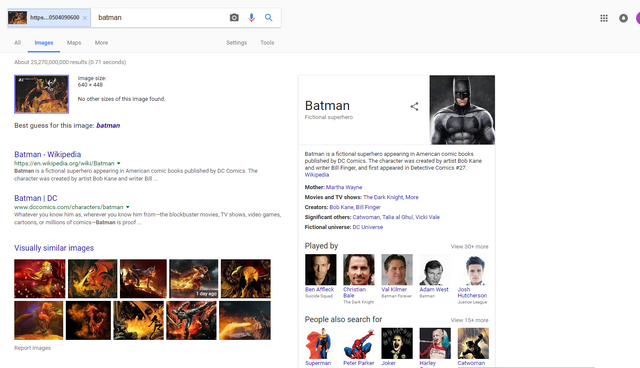This screenshot has width=640, height=368.
Task: Click Report images link
Action: point(33,348)
